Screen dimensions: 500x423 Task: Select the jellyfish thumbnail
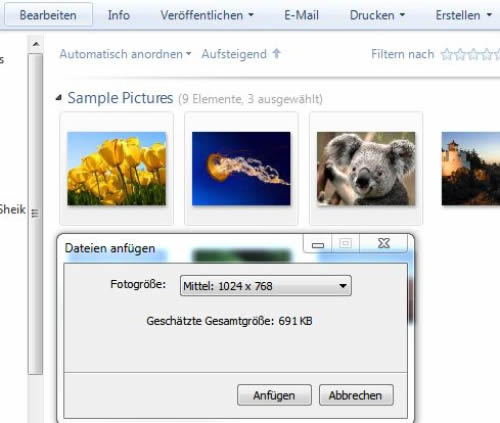[241, 168]
